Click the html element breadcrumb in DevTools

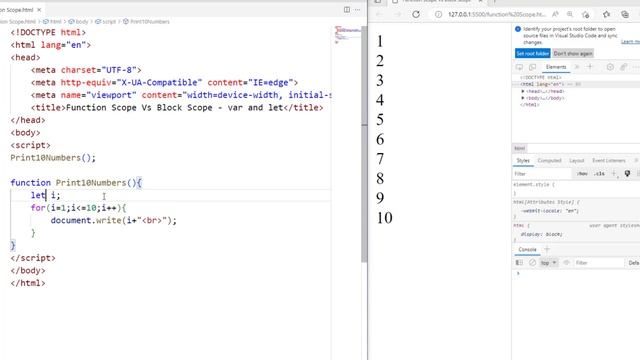point(520,148)
